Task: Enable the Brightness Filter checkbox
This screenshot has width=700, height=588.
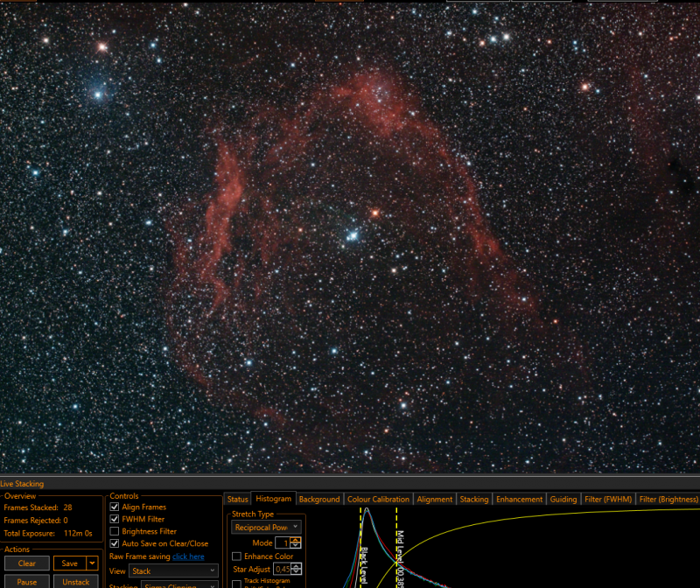Action: click(x=115, y=531)
